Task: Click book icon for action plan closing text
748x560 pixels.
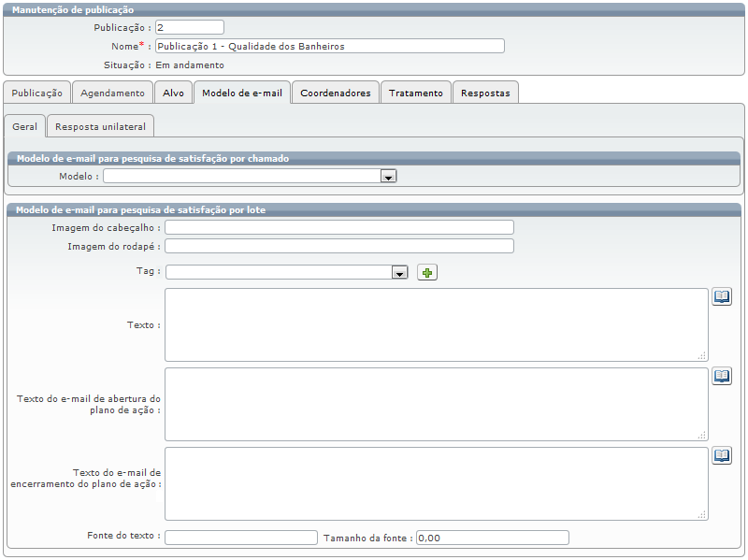Action: [722, 456]
